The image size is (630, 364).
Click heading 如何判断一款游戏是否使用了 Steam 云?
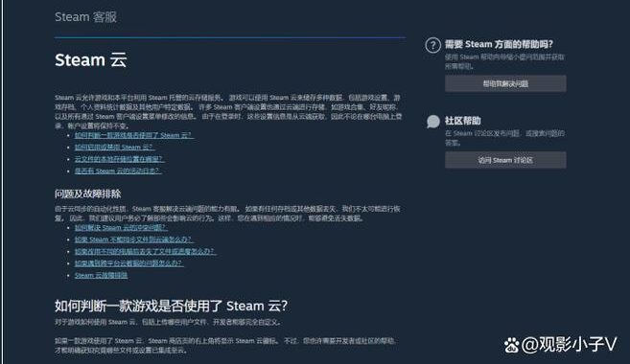pyautogui.click(x=171, y=306)
